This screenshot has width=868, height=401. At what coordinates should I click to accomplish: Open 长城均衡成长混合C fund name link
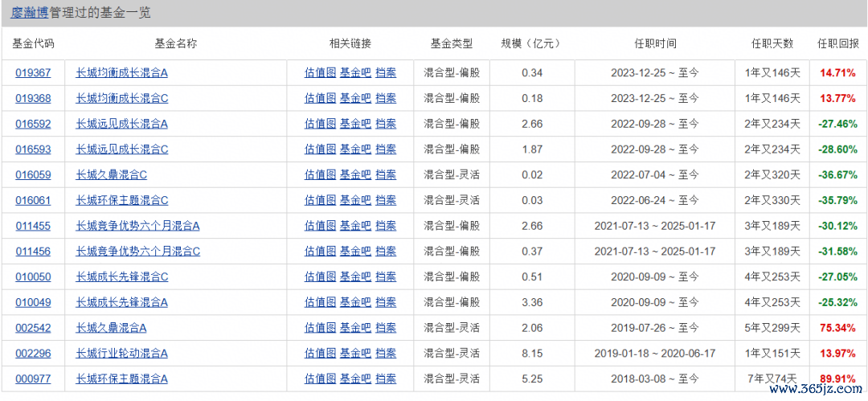click(x=122, y=98)
